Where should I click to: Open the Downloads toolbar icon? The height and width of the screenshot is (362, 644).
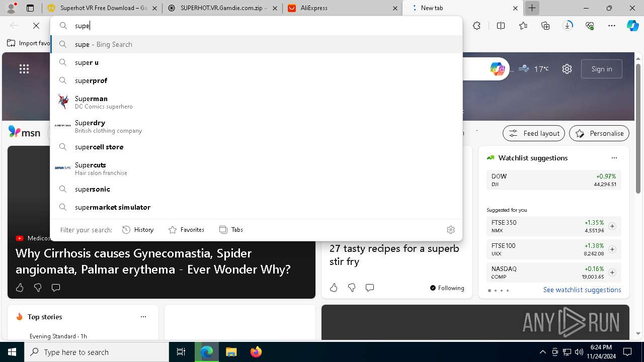568,26
